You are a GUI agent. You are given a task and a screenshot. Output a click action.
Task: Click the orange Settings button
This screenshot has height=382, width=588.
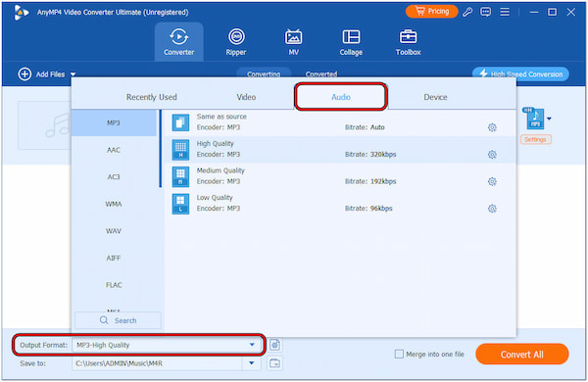tap(535, 139)
